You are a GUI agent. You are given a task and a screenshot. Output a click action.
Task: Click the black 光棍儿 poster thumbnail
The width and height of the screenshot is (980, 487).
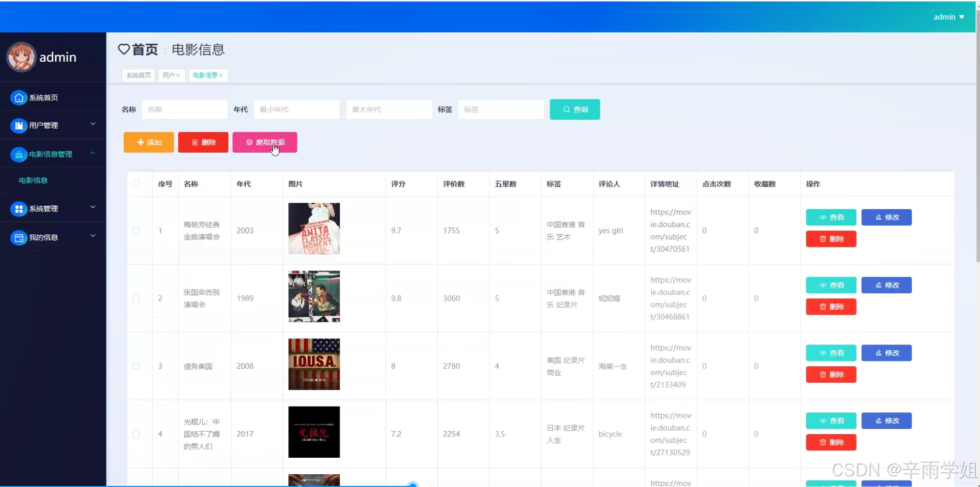tap(314, 432)
